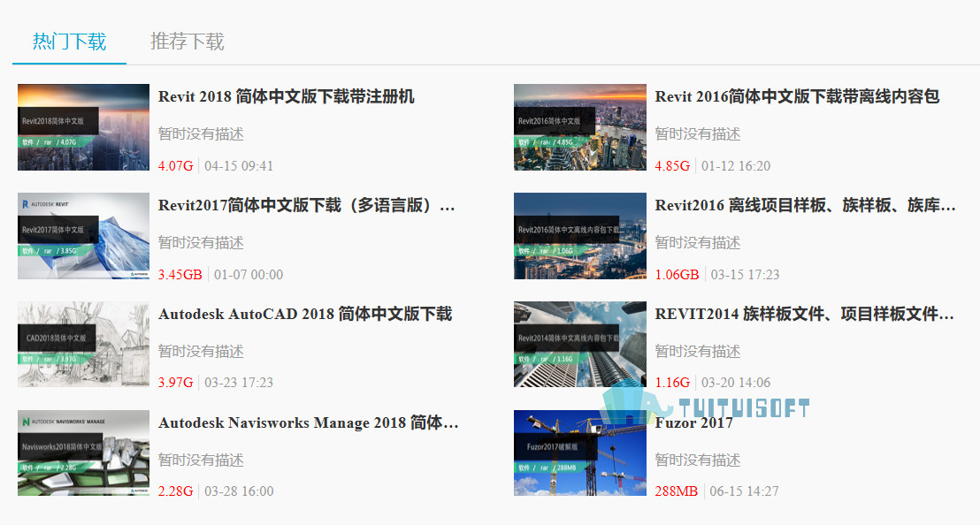Click 暂时没有描述 under Revit 2018 title
Viewport: 980px width, 525px height.
click(201, 134)
